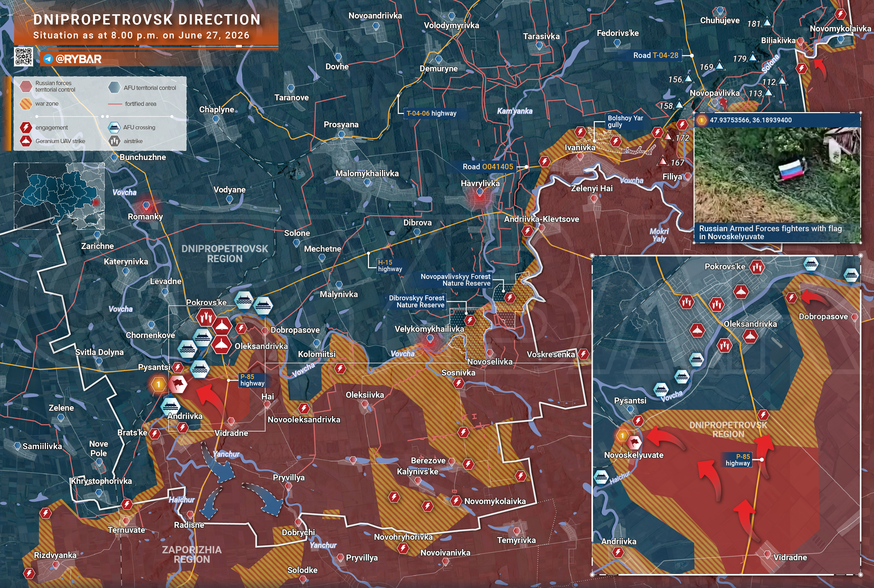Click engagement icon below Sosnivka
Image resolution: width=874 pixels, height=588 pixels.
tap(459, 383)
